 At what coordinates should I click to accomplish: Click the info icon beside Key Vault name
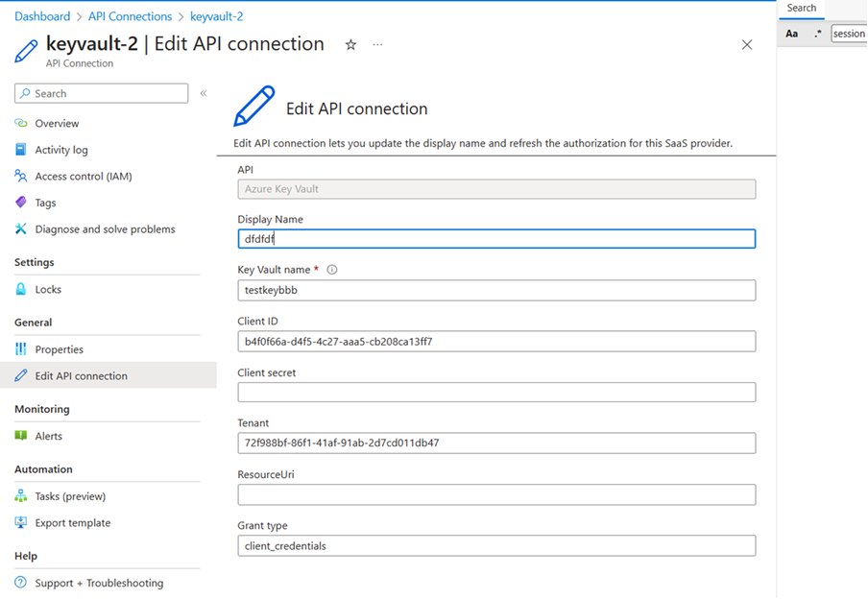click(x=331, y=269)
